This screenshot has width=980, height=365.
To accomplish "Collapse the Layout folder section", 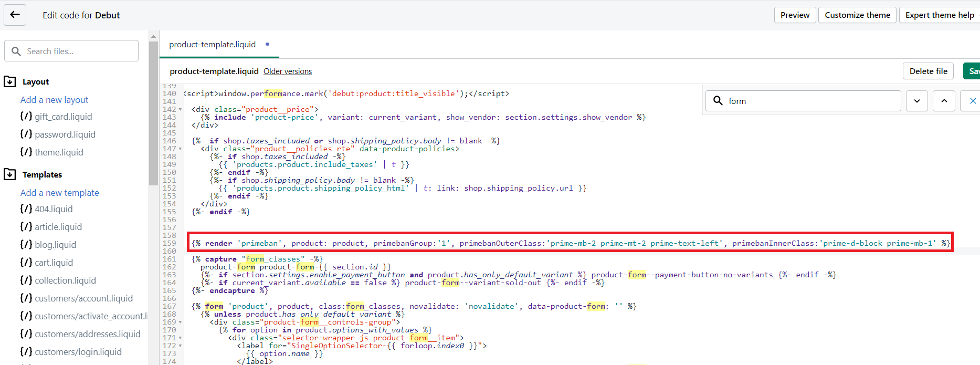I will pyautogui.click(x=10, y=81).
